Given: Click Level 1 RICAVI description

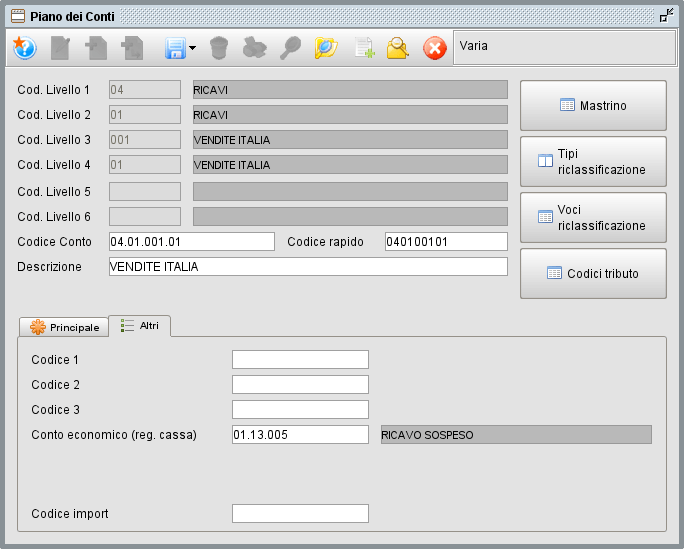Looking at the screenshot, I should (x=350, y=90).
